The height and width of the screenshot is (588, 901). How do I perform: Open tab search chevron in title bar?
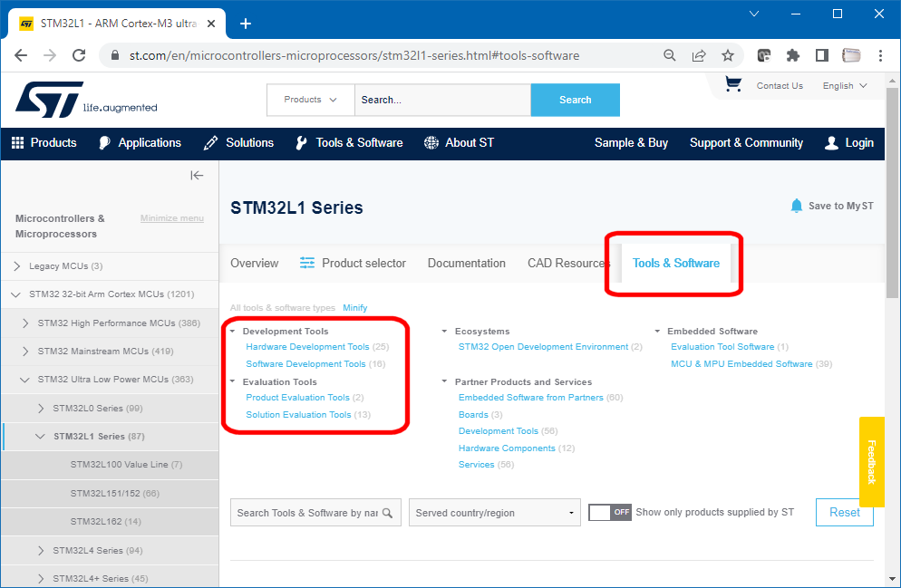(x=754, y=14)
